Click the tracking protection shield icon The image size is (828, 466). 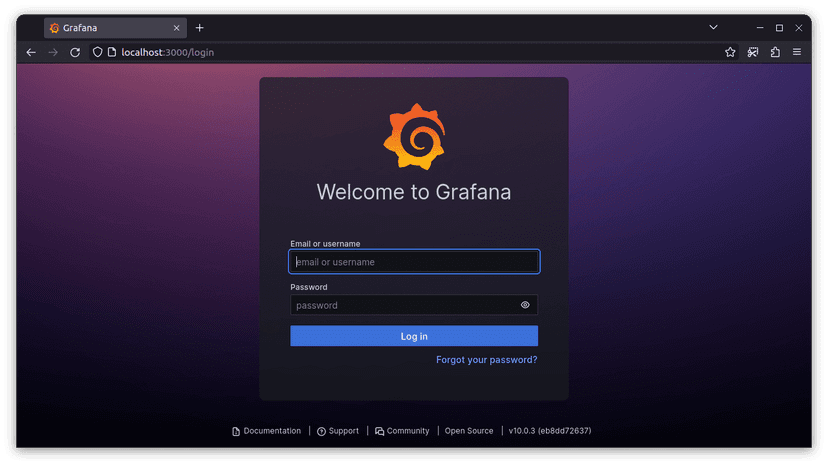97,52
